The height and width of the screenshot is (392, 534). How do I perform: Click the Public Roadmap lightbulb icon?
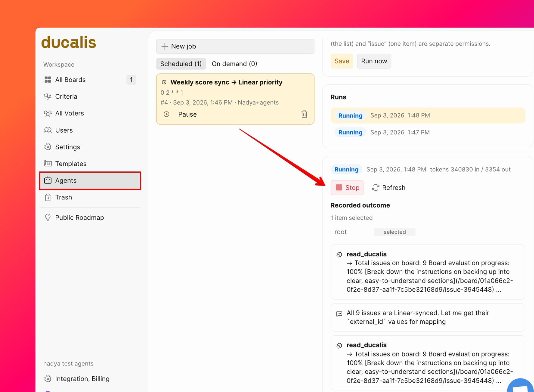coord(48,218)
